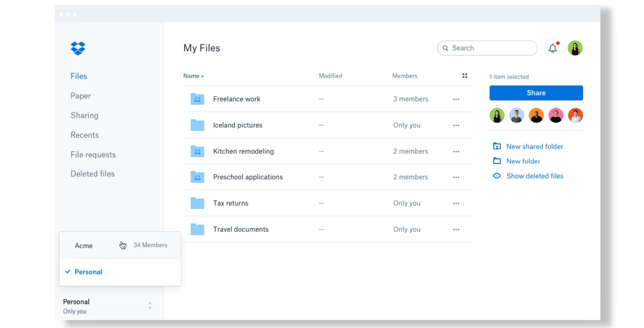Screen dimensions: 644x328
Task: Click the user profile avatar at top right
Action: 575,48
